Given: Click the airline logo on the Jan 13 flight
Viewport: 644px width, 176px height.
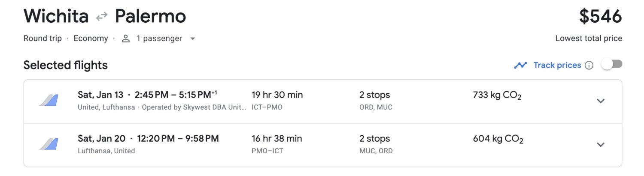Looking at the screenshot, I should [49, 101].
